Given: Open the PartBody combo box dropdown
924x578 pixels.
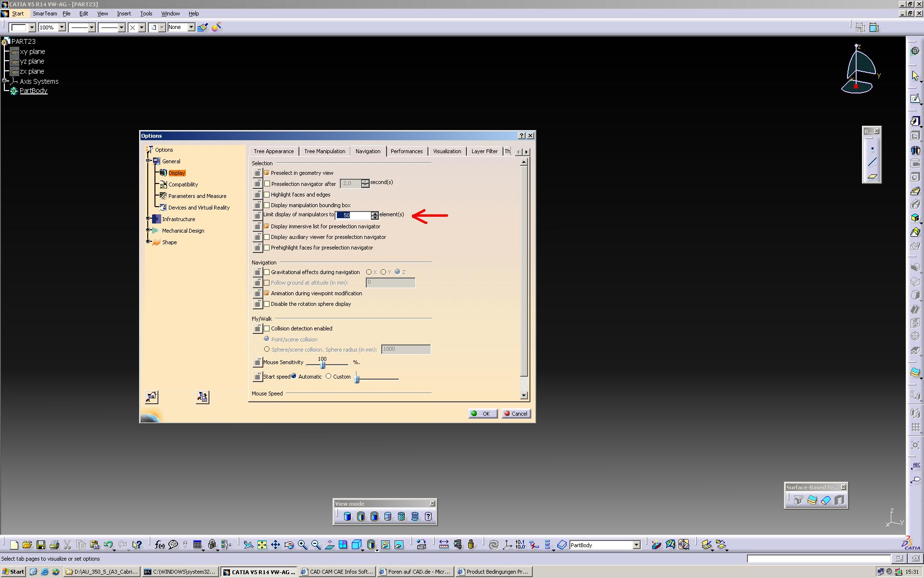Looking at the screenshot, I should coord(636,545).
